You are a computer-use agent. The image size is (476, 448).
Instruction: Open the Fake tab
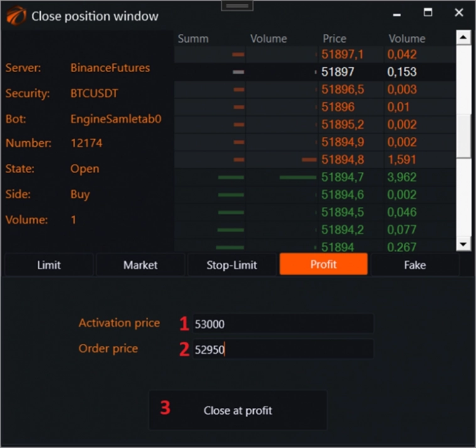point(414,265)
